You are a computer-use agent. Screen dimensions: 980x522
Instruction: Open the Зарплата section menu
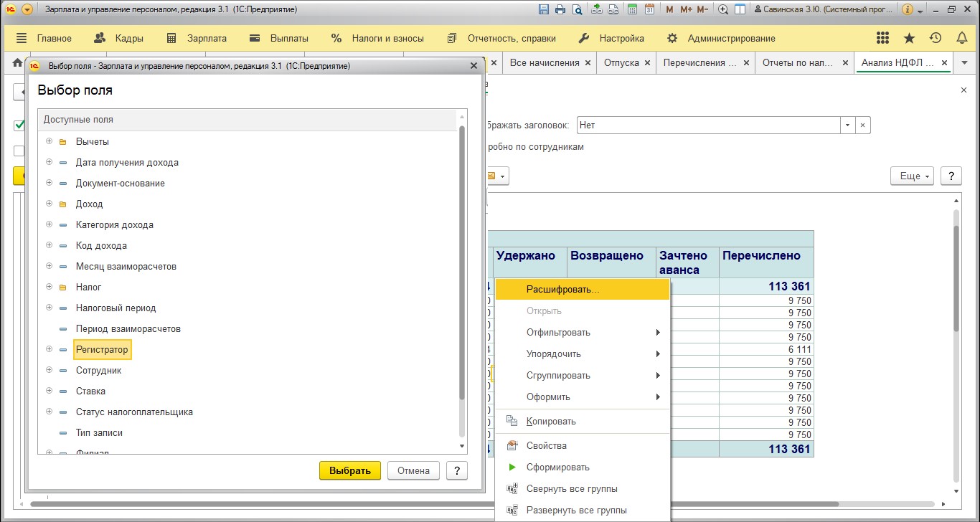196,38
